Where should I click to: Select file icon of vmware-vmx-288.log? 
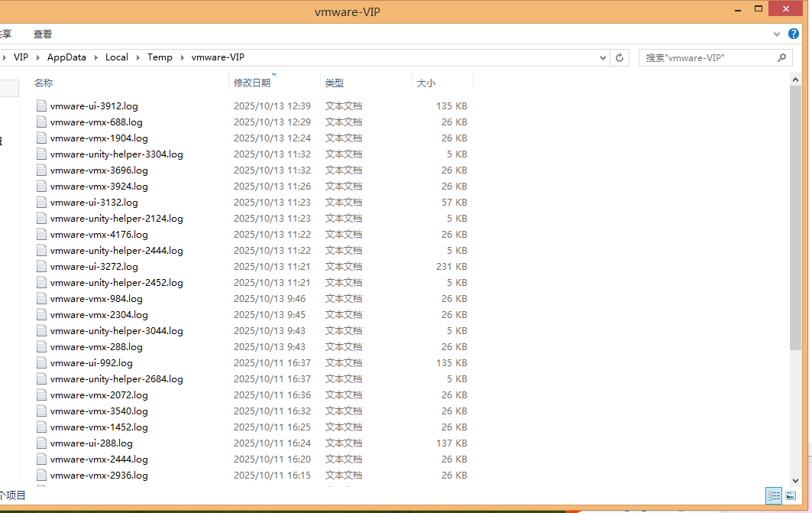[x=41, y=346]
